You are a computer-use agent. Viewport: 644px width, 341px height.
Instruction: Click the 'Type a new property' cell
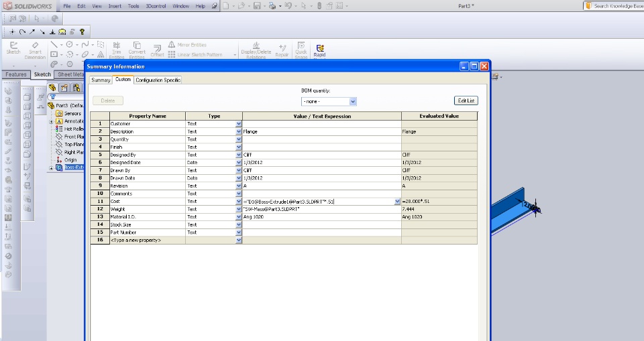[x=148, y=241]
